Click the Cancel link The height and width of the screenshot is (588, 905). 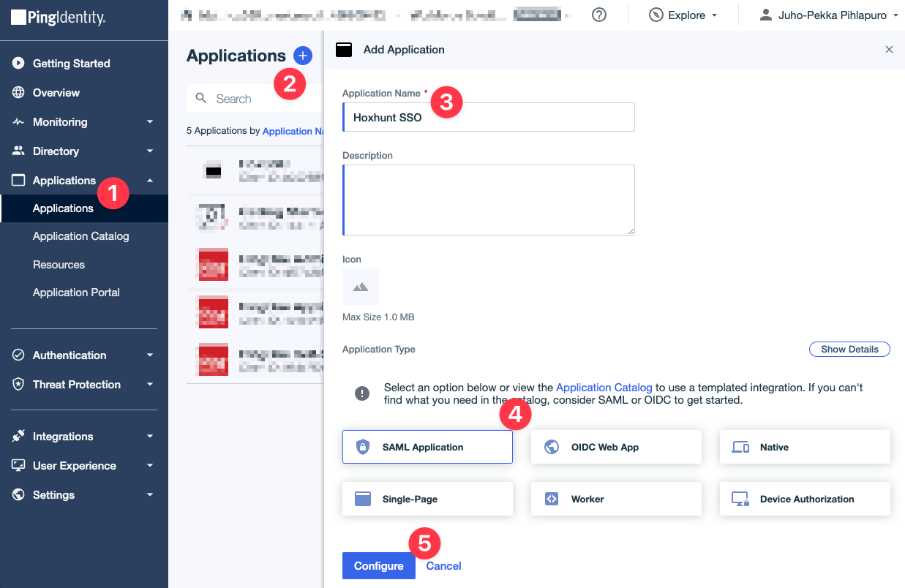point(444,566)
